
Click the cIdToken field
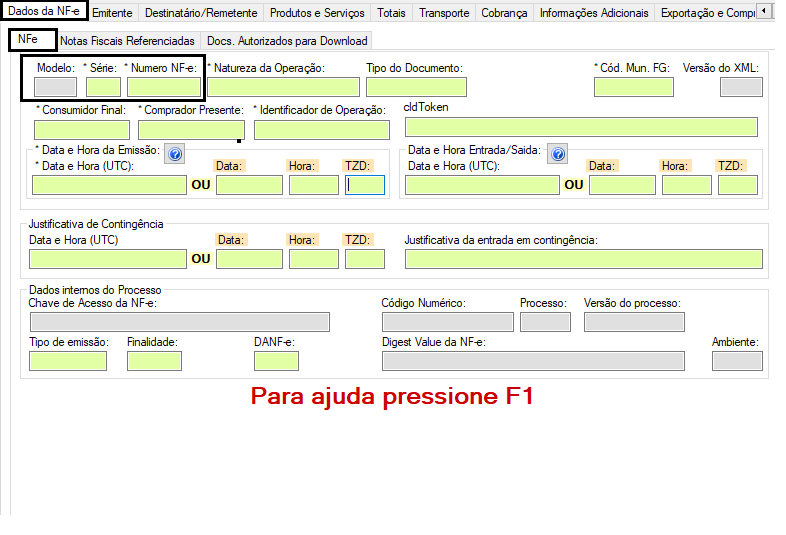[x=581, y=127]
